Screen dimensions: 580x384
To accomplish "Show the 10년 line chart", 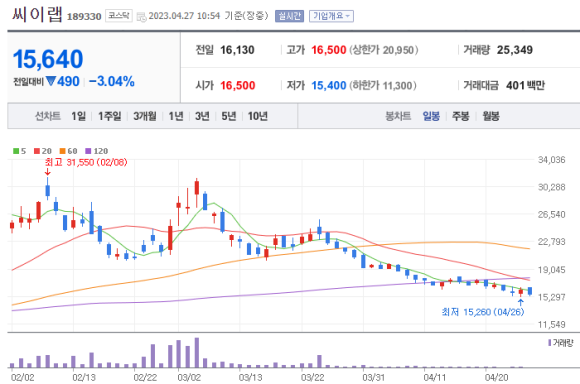I will point(258,116).
